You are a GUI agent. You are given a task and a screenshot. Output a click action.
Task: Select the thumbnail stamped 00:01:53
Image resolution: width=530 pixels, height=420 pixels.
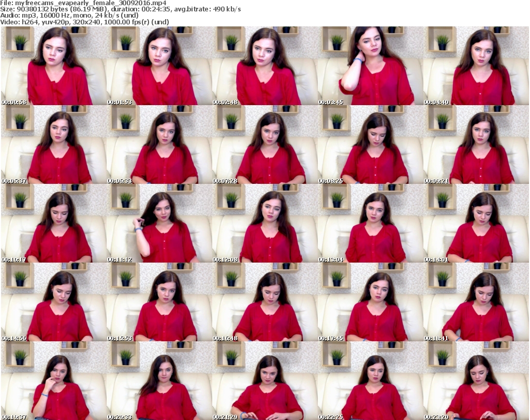159,66
